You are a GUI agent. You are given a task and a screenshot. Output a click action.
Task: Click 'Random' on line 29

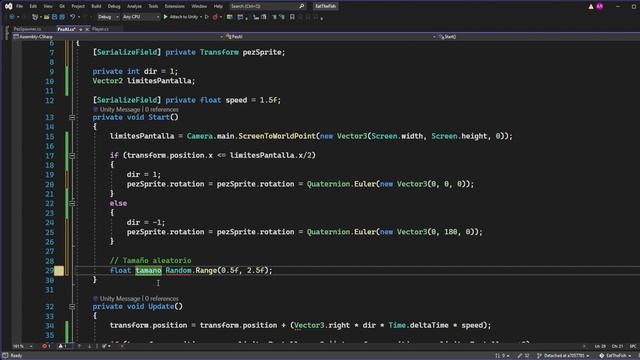coord(178,270)
